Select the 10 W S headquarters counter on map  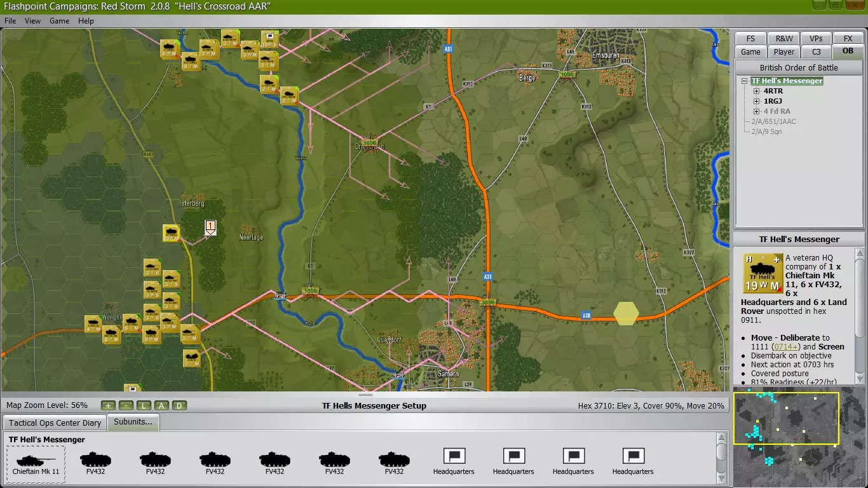[271, 39]
